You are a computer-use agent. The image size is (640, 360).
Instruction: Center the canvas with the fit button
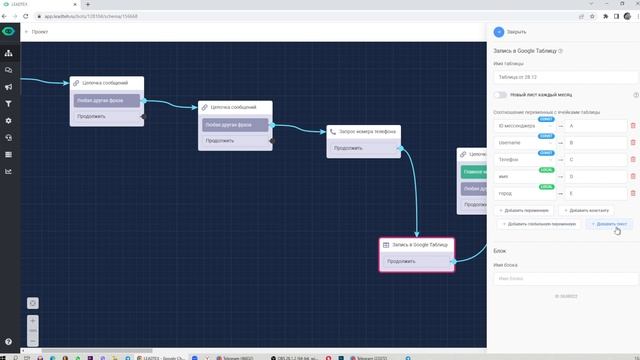point(33,303)
